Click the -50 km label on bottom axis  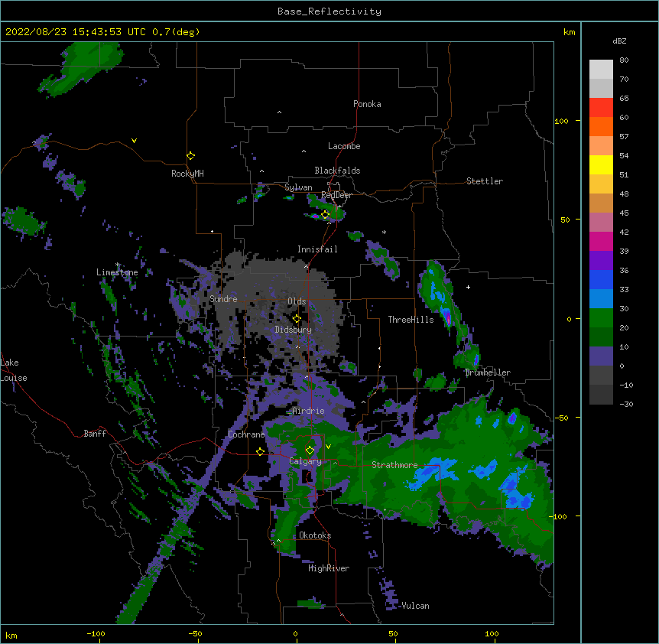[x=195, y=633]
